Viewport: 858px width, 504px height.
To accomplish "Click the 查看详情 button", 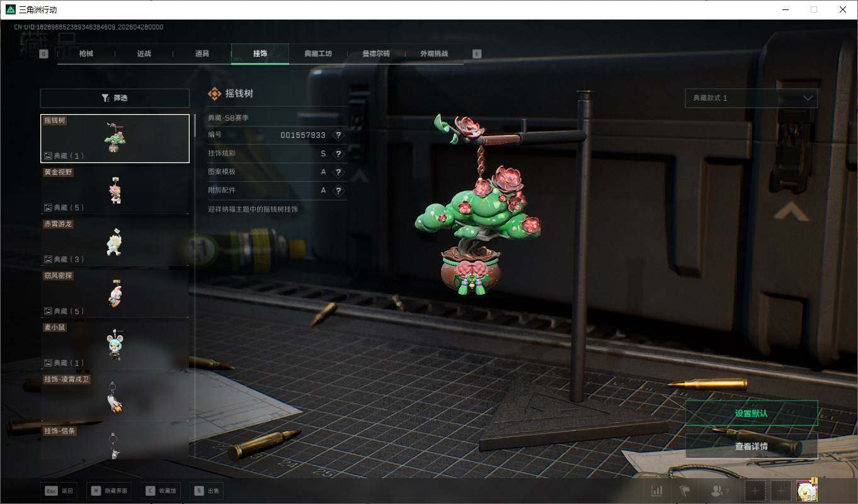I will click(752, 445).
